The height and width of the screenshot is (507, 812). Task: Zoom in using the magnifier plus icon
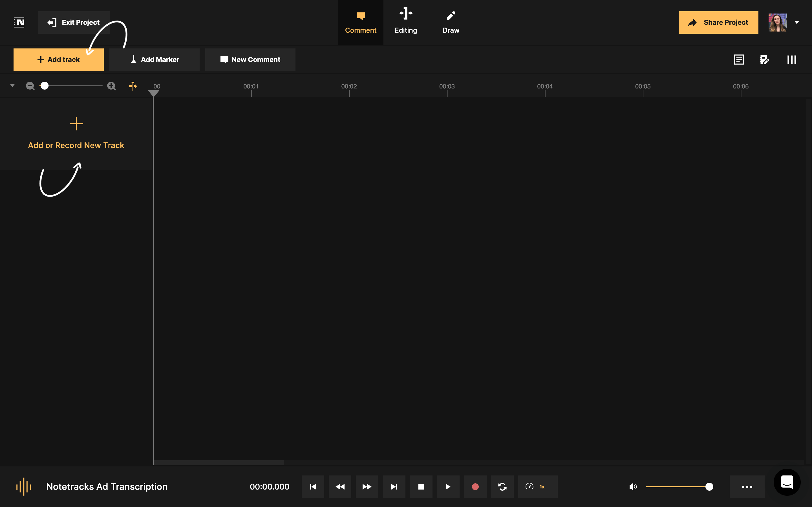tap(111, 86)
